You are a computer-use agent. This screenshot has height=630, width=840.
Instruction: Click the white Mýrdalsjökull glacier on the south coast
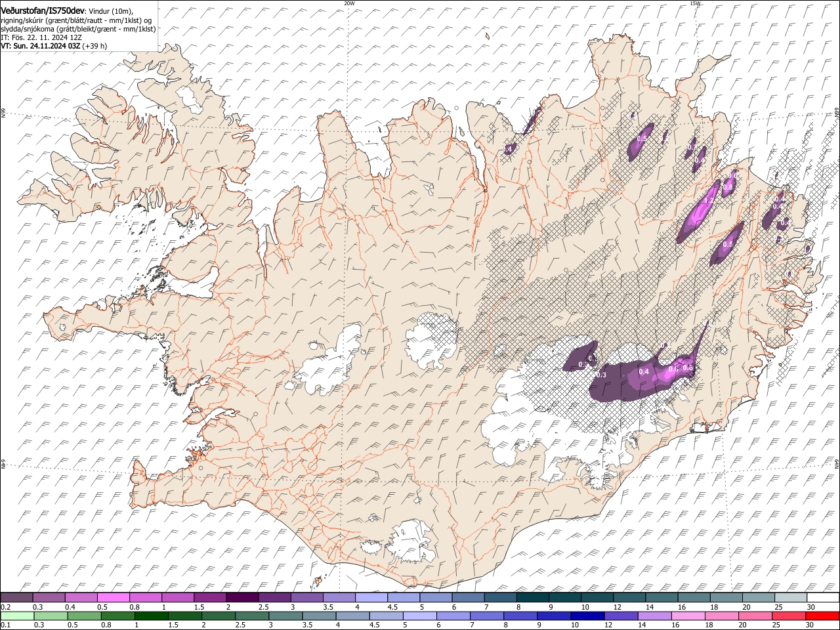(411, 542)
